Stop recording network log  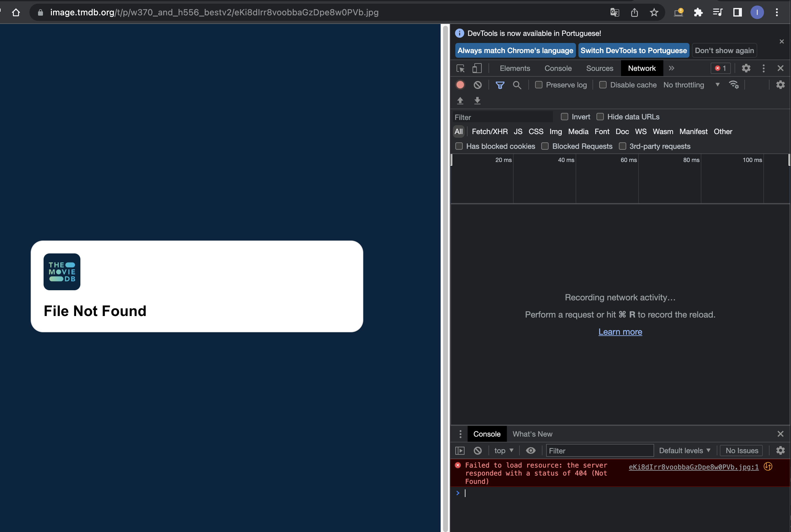point(460,85)
